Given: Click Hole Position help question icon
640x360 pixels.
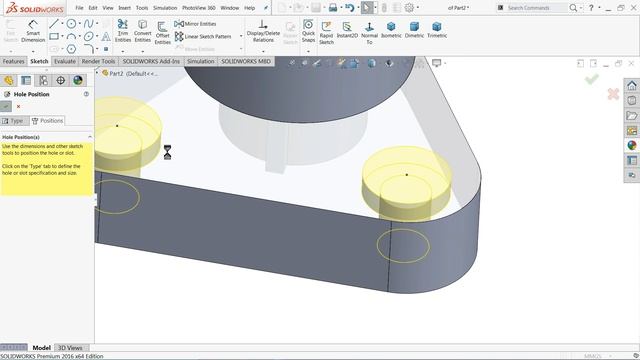Looking at the screenshot, I should click(x=86, y=94).
